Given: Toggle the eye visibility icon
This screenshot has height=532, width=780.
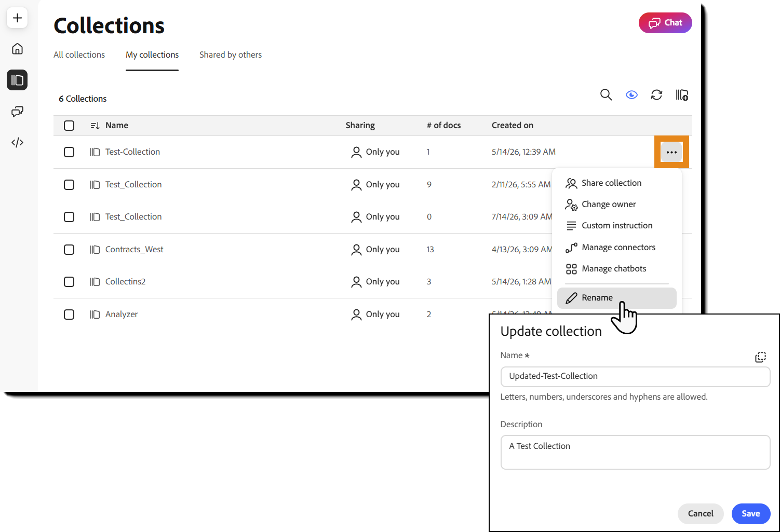Looking at the screenshot, I should (631, 95).
